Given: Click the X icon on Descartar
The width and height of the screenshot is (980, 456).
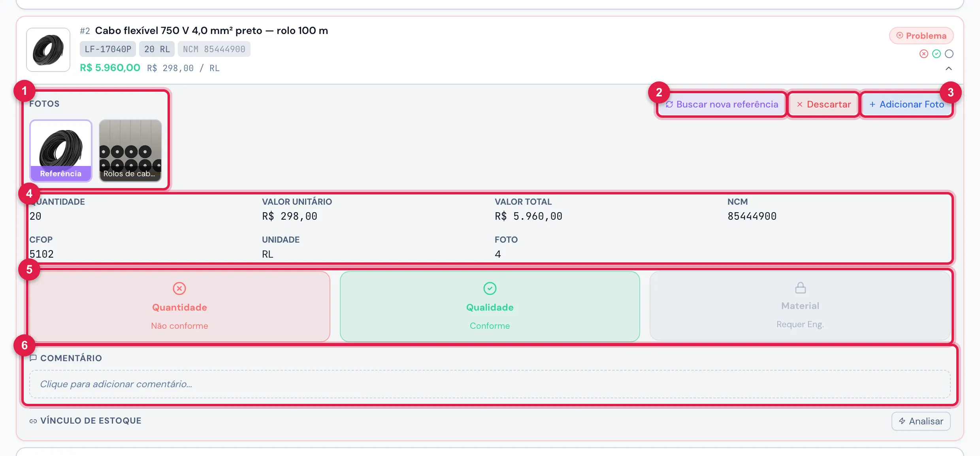Looking at the screenshot, I should click(x=799, y=104).
